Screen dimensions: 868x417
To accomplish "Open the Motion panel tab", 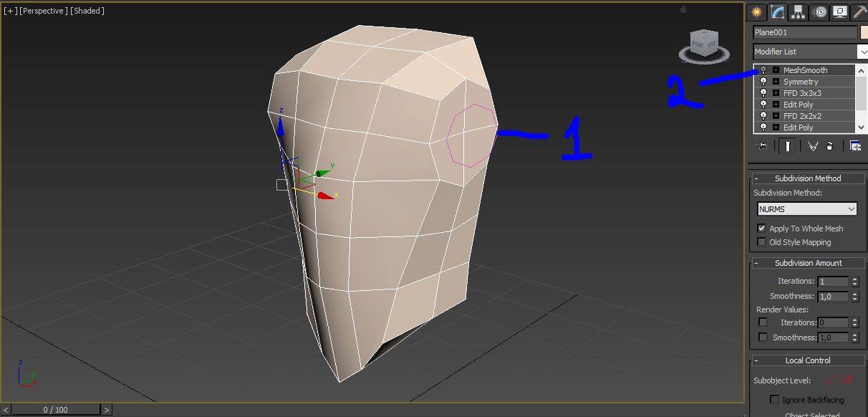I will pyautogui.click(x=820, y=12).
